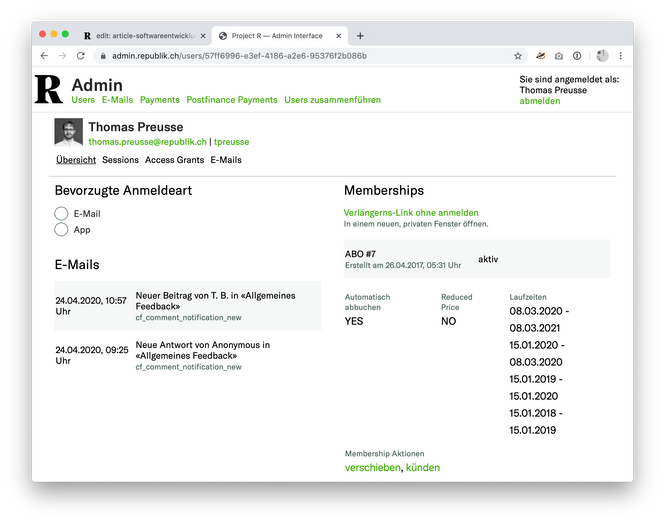Screen dimensions: 665x524
Task: Select App as preferred login method
Action: pos(61,230)
